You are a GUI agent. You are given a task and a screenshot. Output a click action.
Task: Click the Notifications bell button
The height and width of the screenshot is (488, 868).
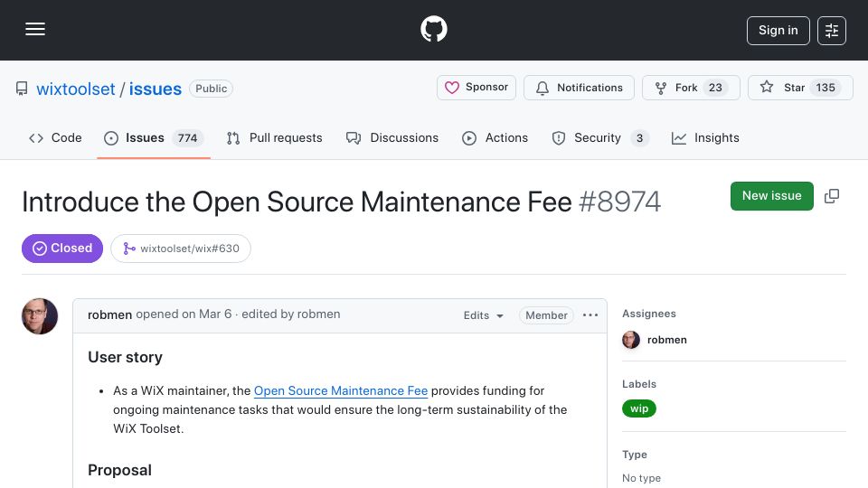(579, 88)
